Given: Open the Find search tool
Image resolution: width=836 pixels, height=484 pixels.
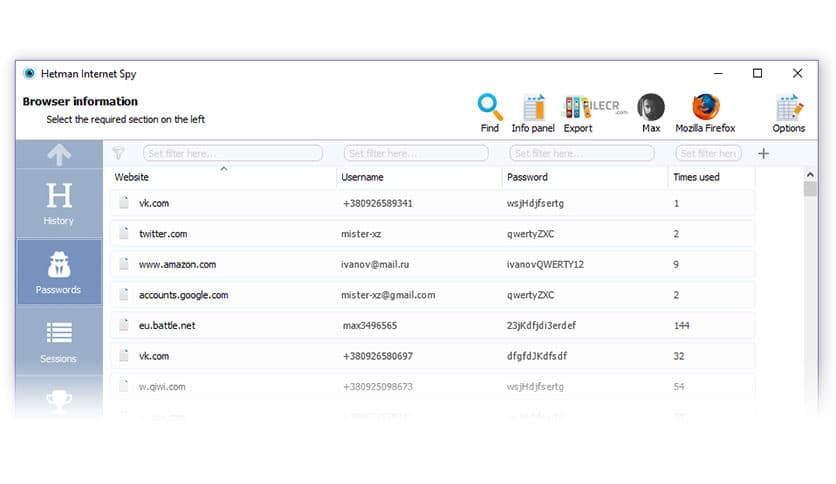Looking at the screenshot, I should click(x=489, y=113).
